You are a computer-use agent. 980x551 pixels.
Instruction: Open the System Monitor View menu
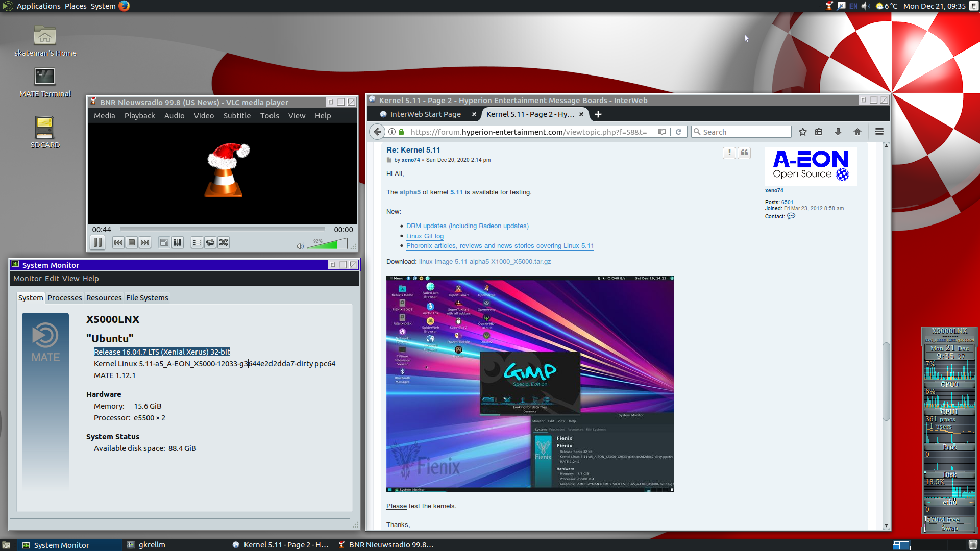click(71, 279)
